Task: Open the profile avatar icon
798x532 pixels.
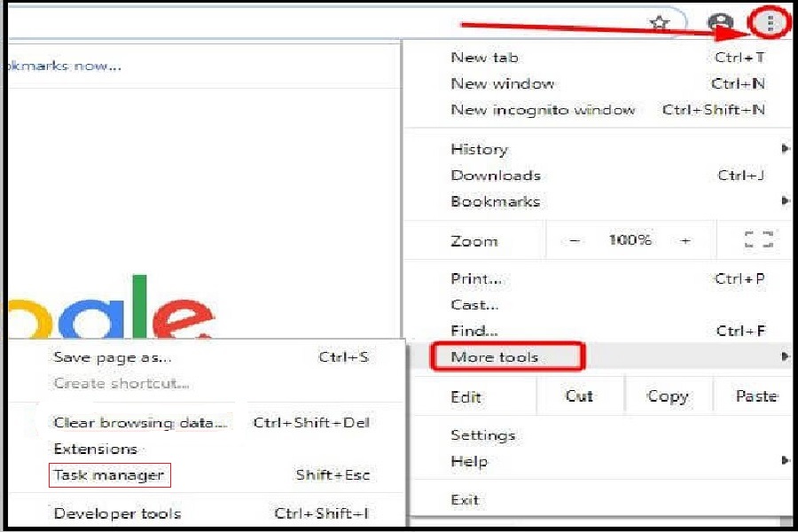Action: point(722,24)
